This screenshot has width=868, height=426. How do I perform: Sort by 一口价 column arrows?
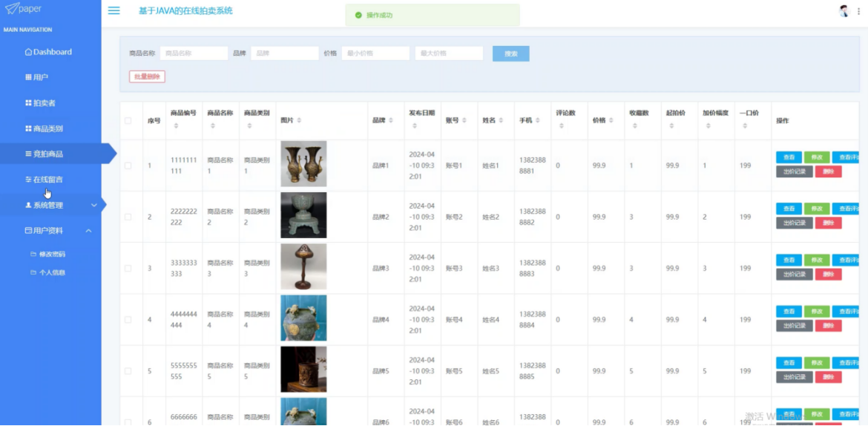click(745, 125)
